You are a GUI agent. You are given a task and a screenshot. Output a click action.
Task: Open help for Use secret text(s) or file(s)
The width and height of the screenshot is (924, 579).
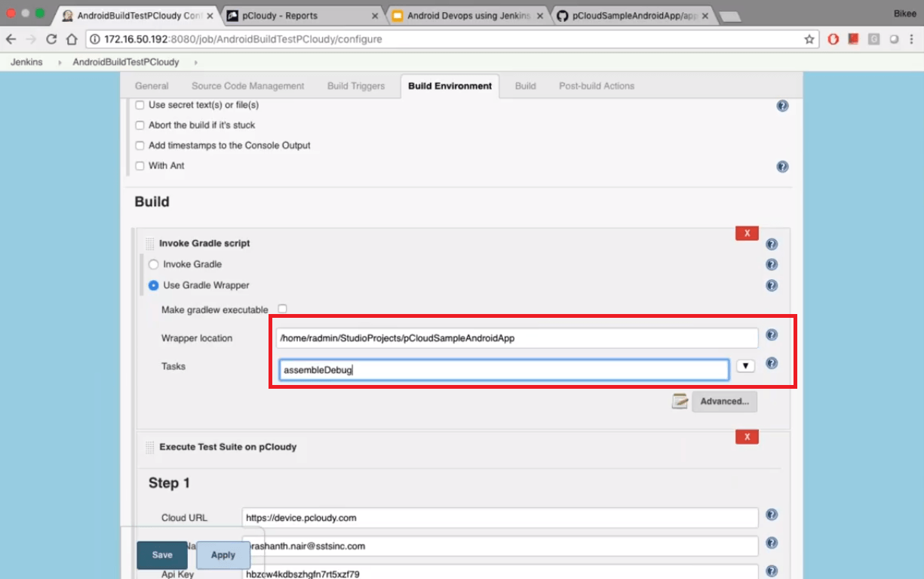click(782, 106)
